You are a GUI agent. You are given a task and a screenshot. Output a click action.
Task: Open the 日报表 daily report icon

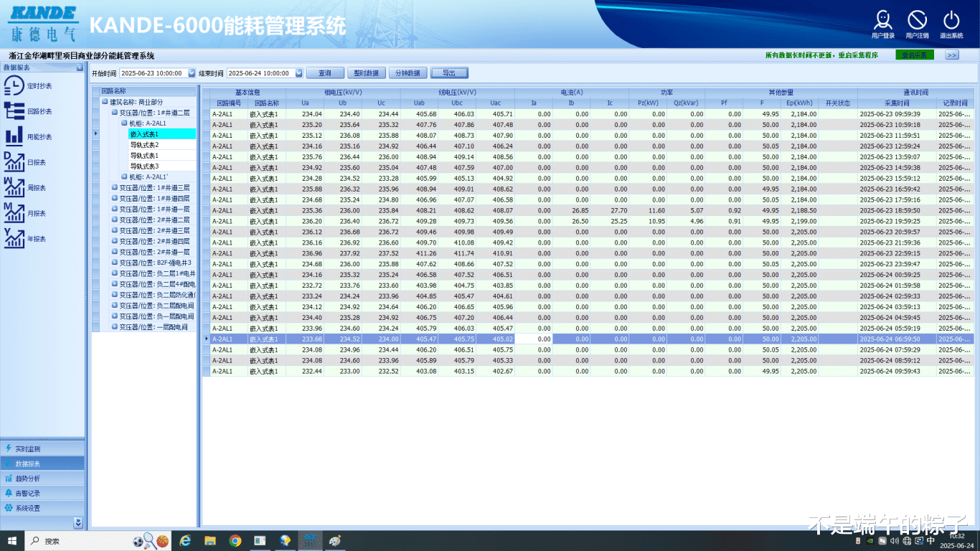click(x=14, y=162)
